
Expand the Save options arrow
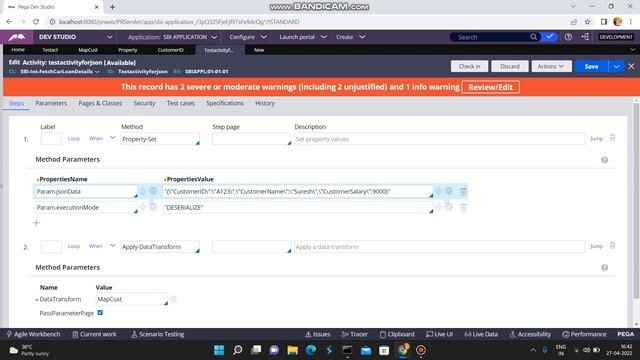coord(616,66)
